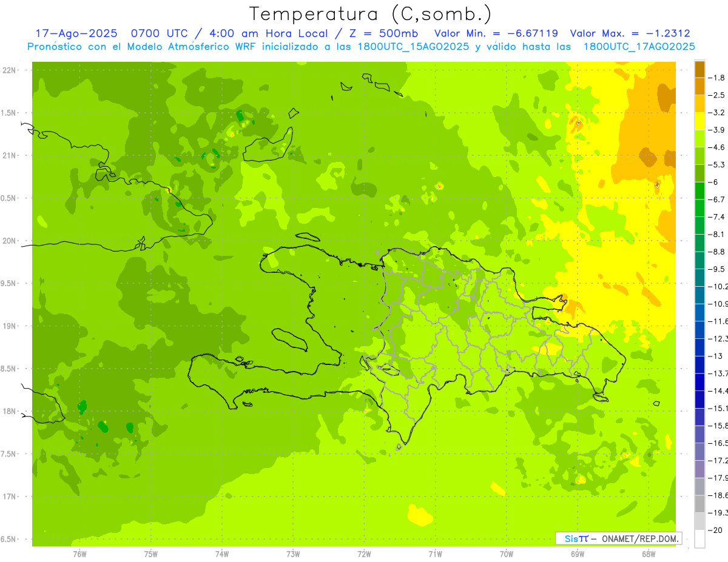Pick the yellow swatch between -3.2 and -3.9

[699, 121]
